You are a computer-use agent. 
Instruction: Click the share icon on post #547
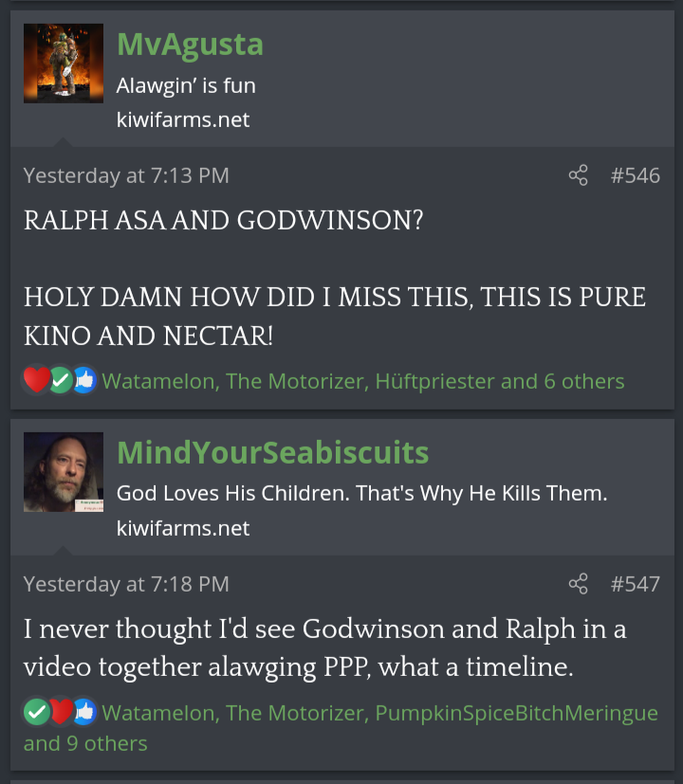[x=578, y=584]
